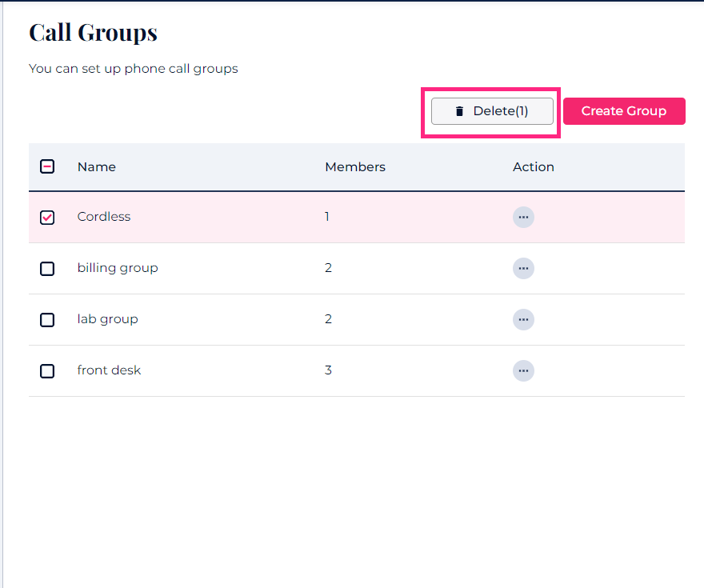Click the Action column header

pos(533,166)
